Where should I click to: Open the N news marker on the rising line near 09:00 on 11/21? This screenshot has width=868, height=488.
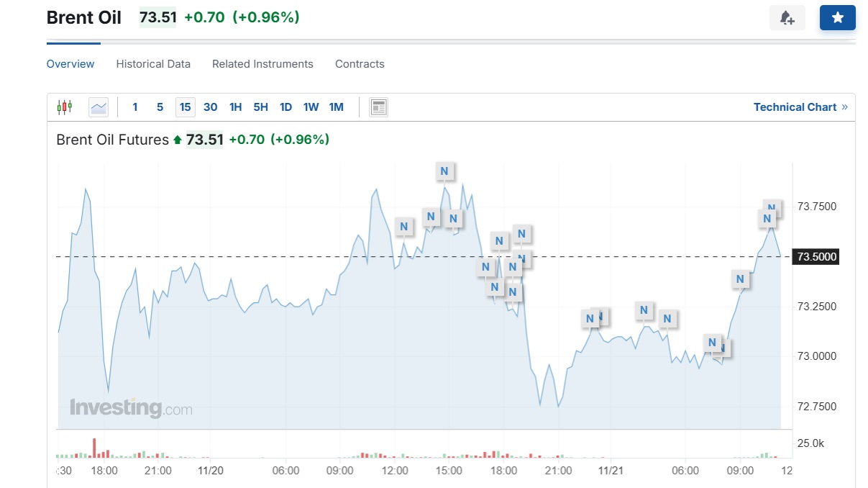(740, 279)
